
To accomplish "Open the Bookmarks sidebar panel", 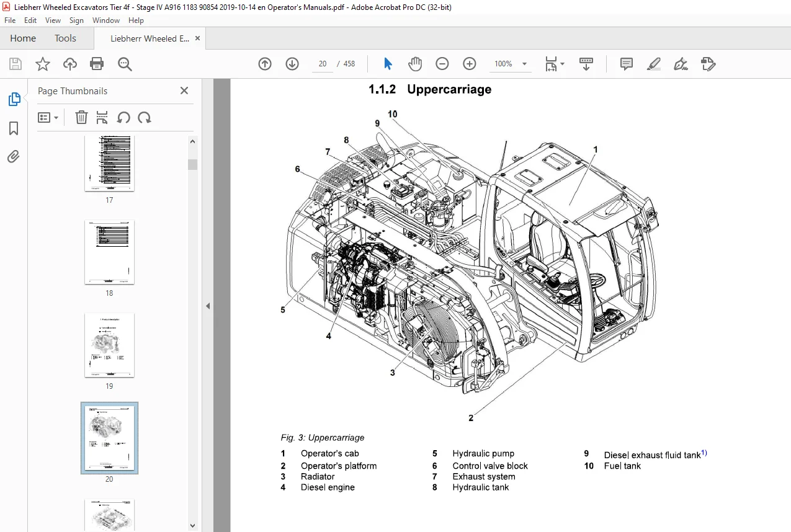I will coord(14,128).
